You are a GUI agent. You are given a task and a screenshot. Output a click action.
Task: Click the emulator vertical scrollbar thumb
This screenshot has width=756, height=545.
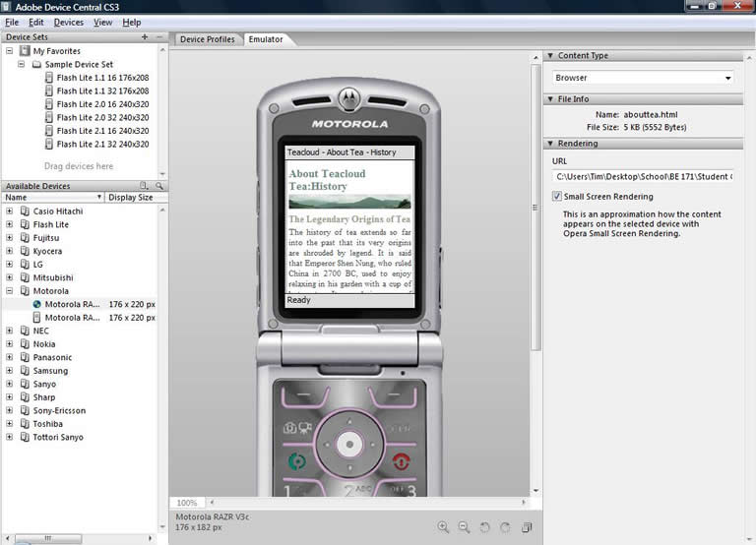[x=535, y=208]
